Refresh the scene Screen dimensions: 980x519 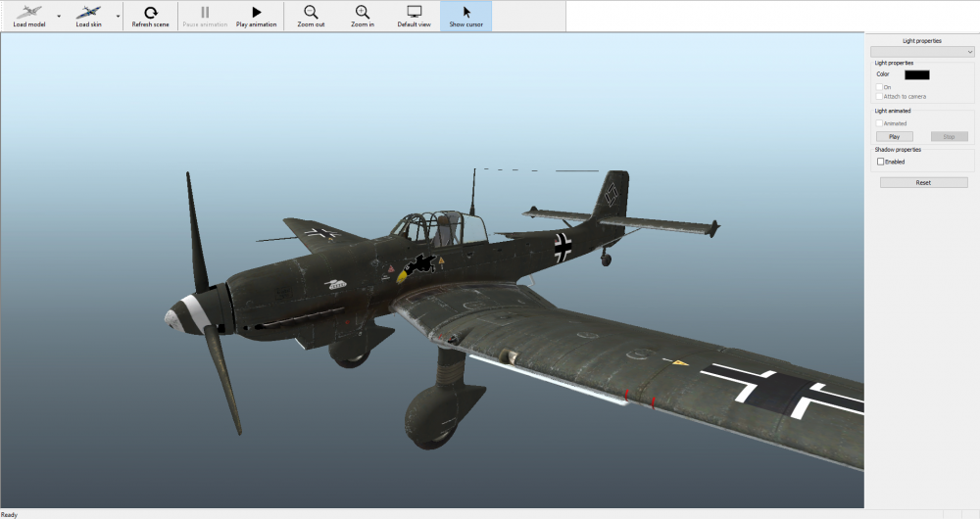point(151,17)
